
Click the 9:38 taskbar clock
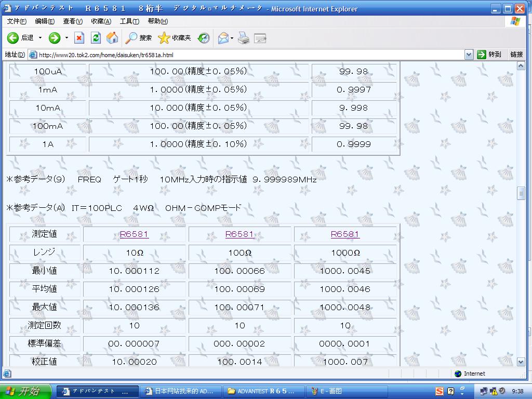[x=517, y=391]
